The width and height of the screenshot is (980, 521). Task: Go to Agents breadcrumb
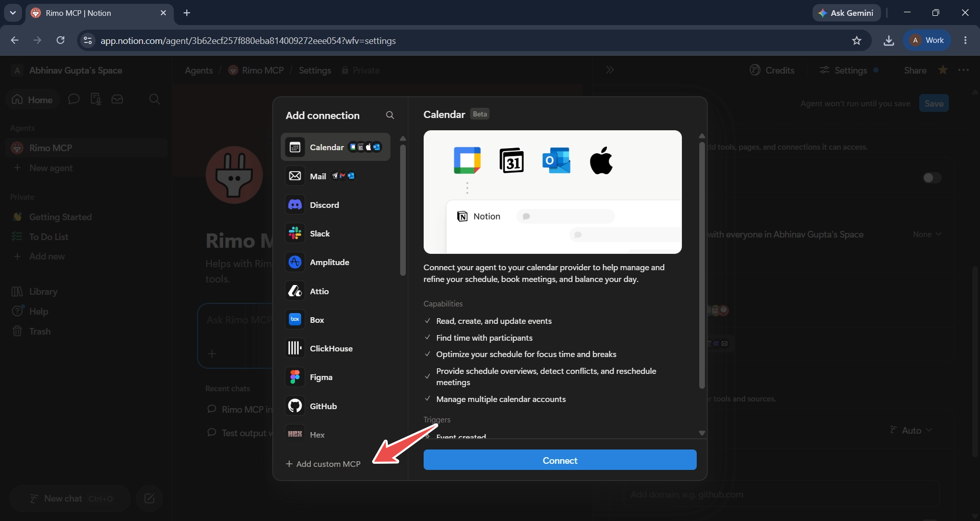[x=199, y=70]
